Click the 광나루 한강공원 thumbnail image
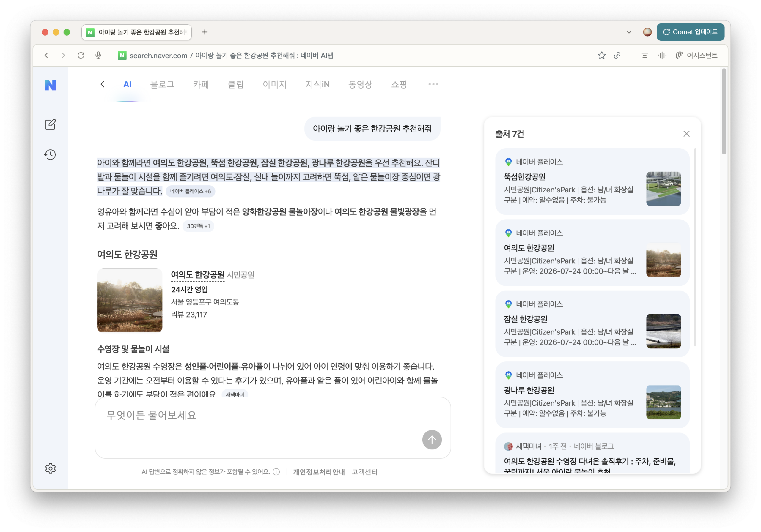The height and width of the screenshot is (532, 761). (663, 402)
